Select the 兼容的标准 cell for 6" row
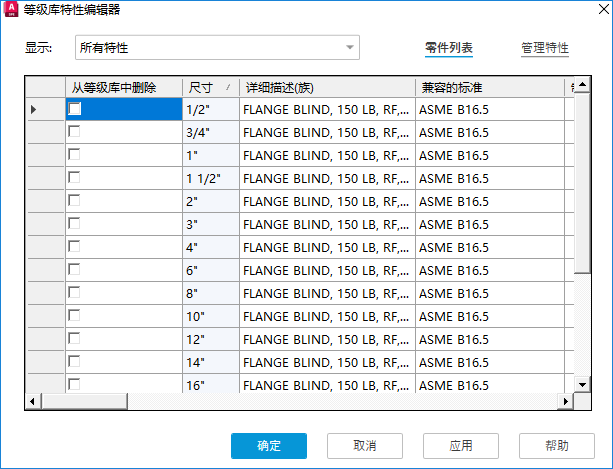The width and height of the screenshot is (613, 469). (490, 270)
